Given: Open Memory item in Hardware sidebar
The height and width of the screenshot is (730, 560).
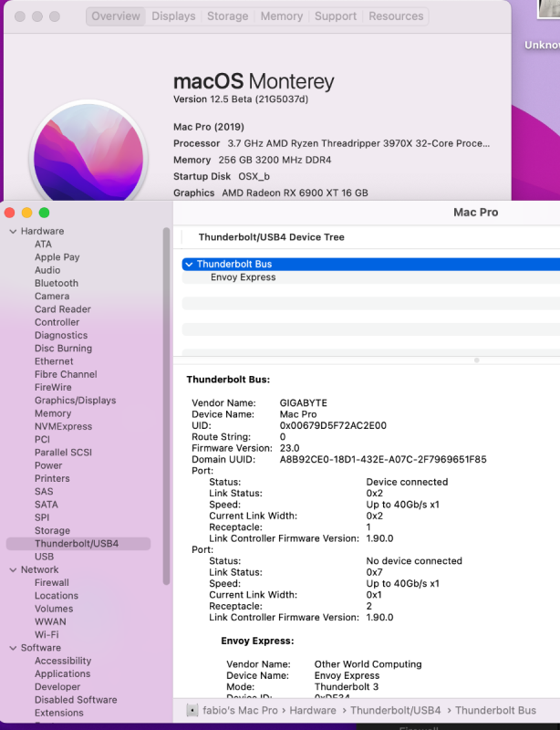Looking at the screenshot, I should tap(53, 413).
